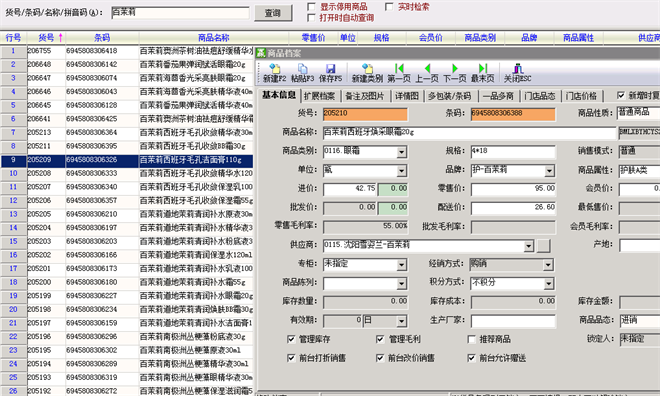Open 商品类别 dropdown arrow
The image size is (660, 396).
click(402, 152)
